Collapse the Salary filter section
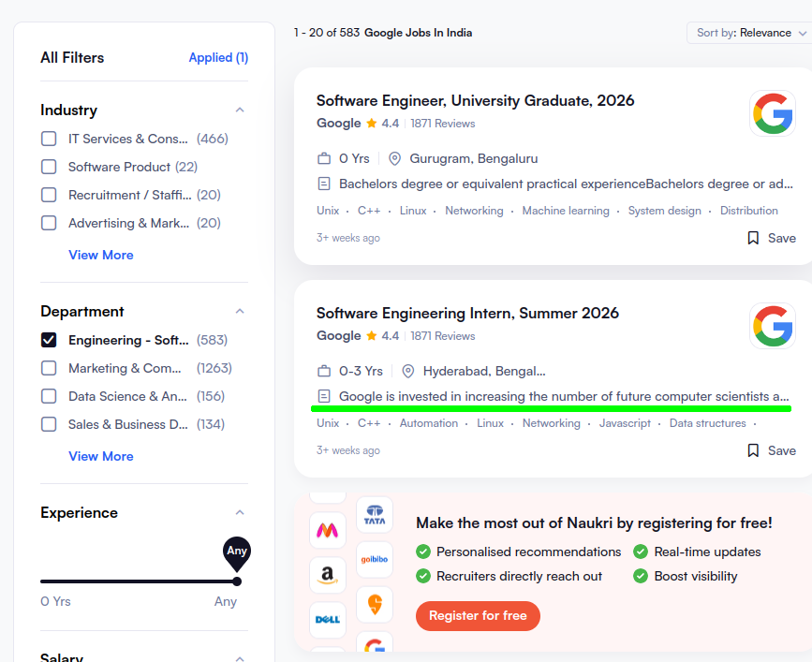Screen dimensions: 812x662 click(240, 658)
